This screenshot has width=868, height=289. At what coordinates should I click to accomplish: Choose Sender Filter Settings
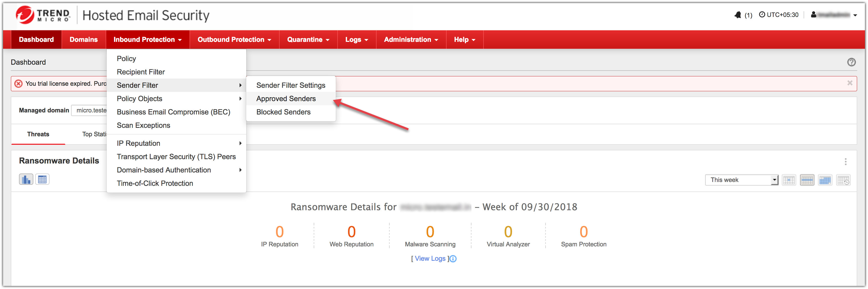tap(291, 85)
